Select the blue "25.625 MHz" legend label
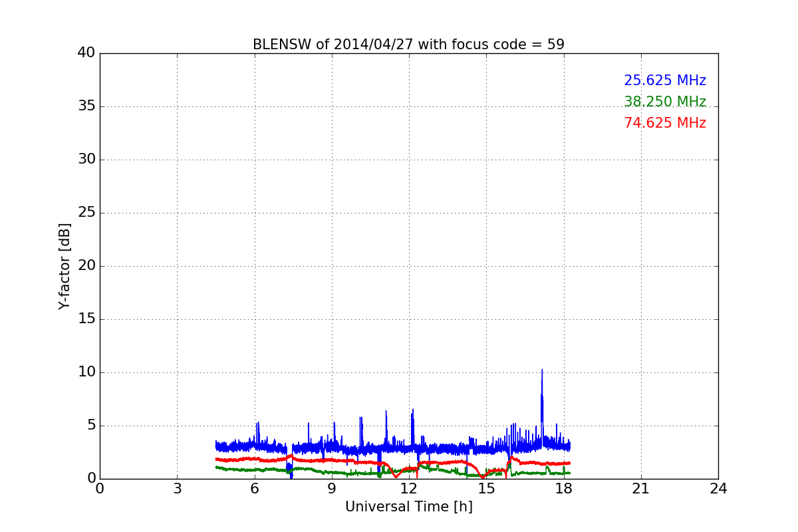This screenshot has height=532, width=798. pos(665,80)
